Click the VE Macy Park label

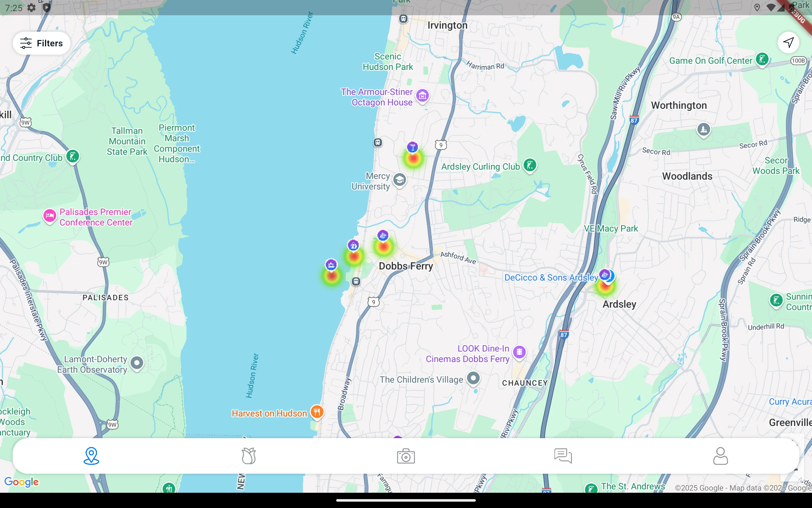point(611,229)
